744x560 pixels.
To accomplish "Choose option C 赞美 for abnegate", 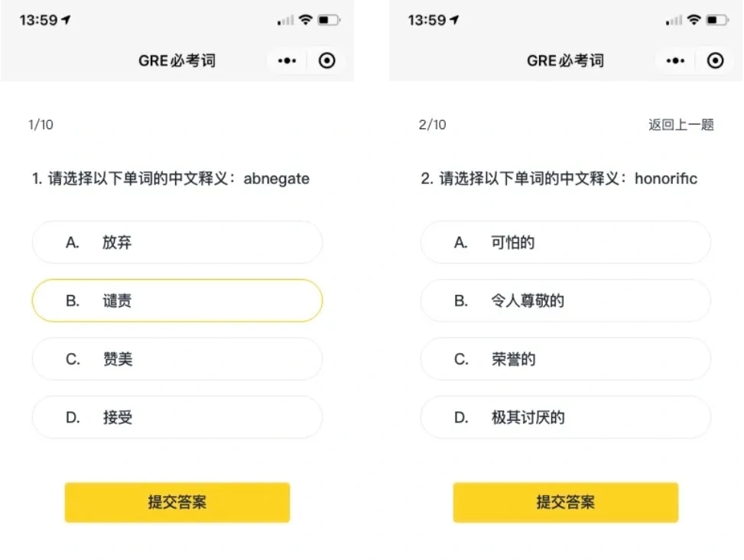I will (x=177, y=359).
